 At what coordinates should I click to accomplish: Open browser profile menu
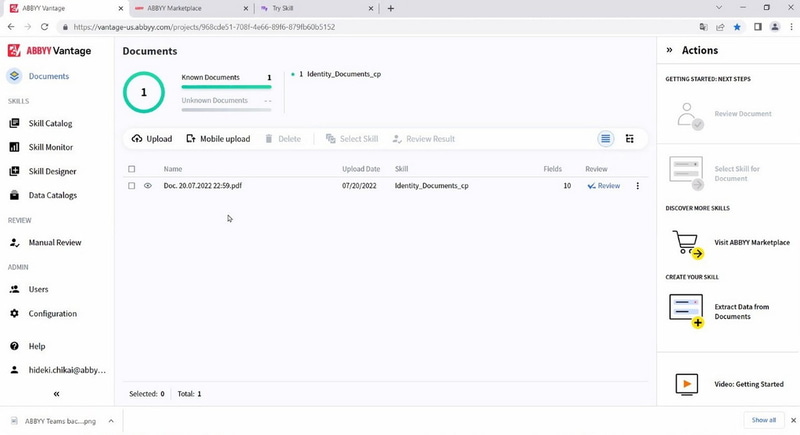774,27
